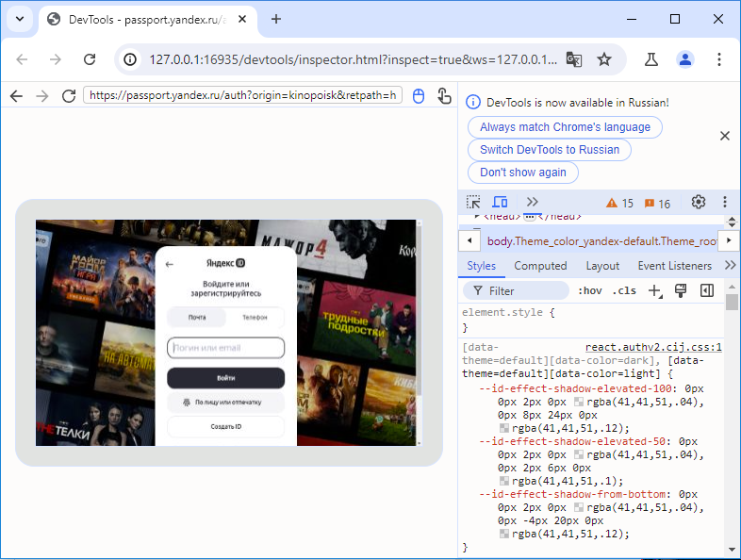This screenshot has height=560, width=741.
Task: Open the 15 warnings counter
Action: point(619,204)
